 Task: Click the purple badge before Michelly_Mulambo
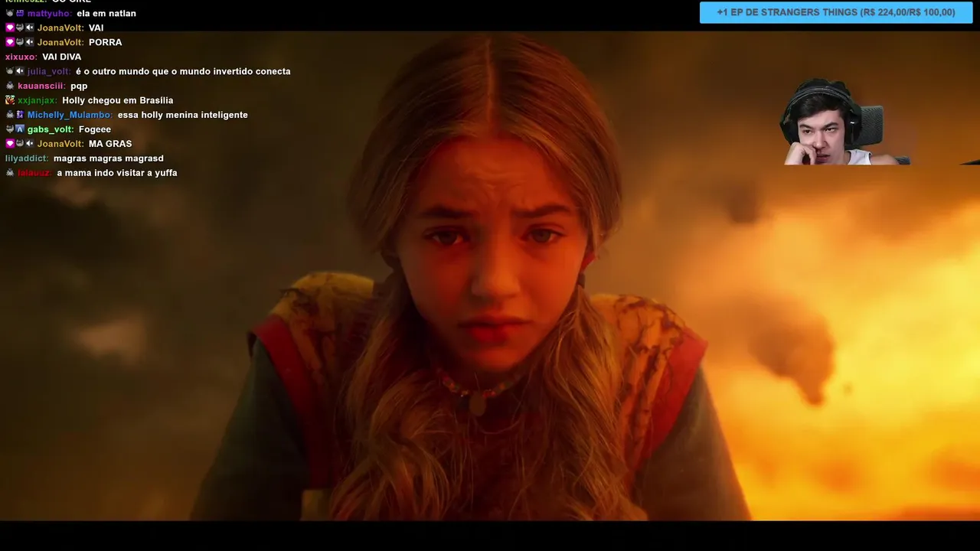point(20,115)
